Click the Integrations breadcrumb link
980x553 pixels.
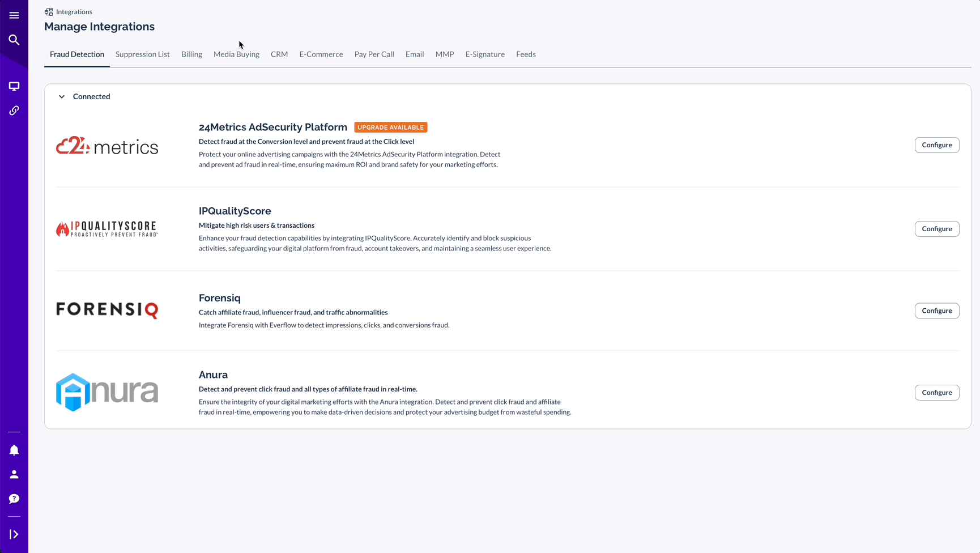coord(74,12)
